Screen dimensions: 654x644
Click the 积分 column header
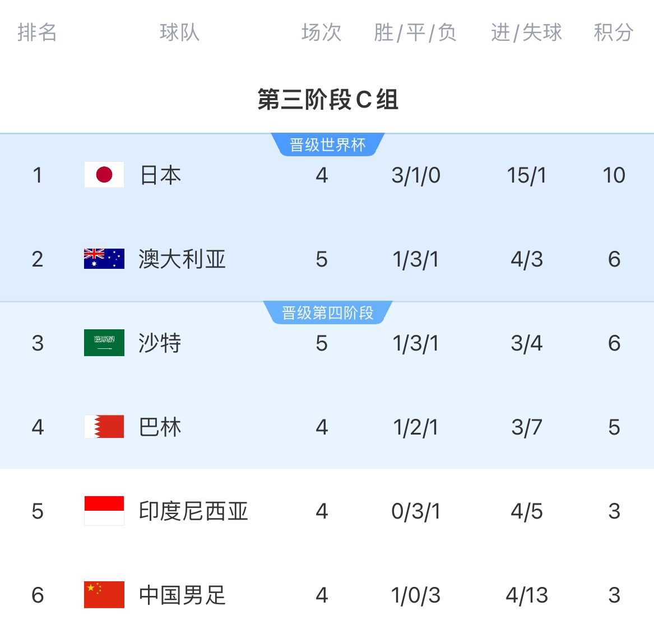pyautogui.click(x=614, y=32)
